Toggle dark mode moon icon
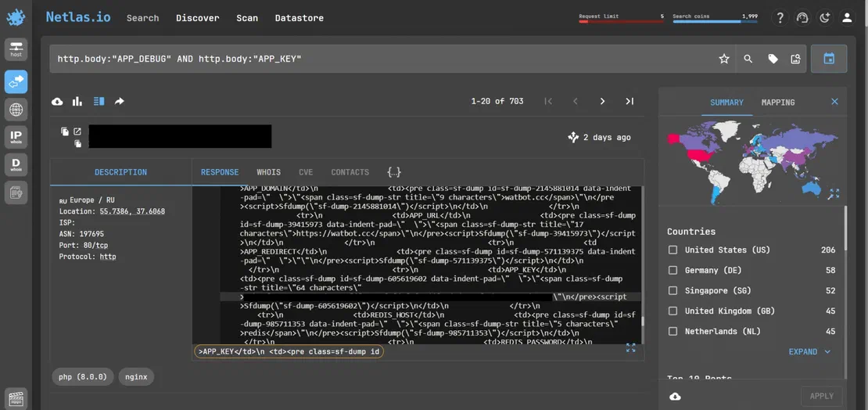Screen dimensions: 868x410 (x=825, y=18)
